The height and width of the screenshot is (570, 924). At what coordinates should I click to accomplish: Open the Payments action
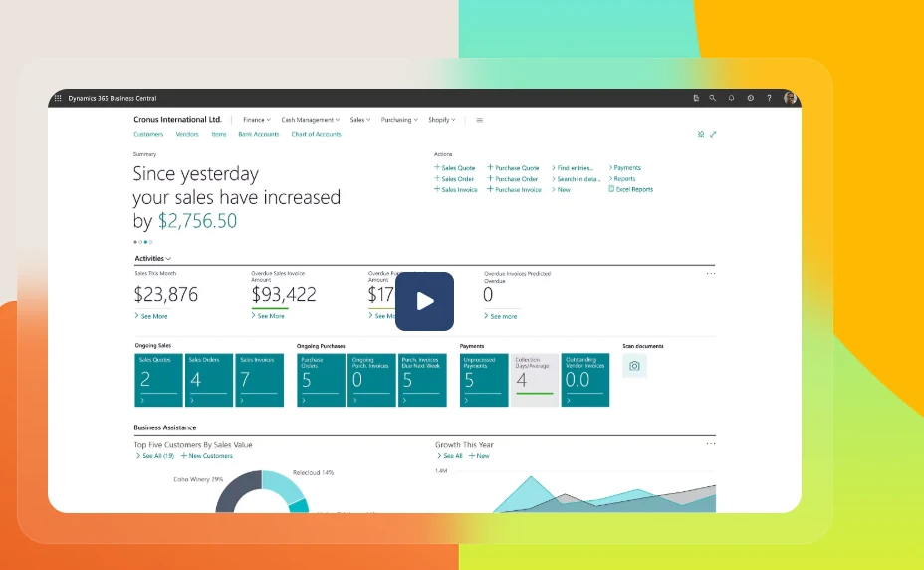click(x=624, y=168)
